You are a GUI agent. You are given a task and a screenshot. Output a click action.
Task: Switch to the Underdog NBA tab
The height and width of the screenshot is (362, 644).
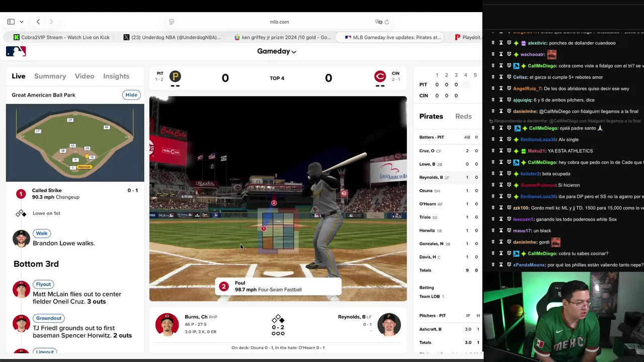(x=172, y=37)
